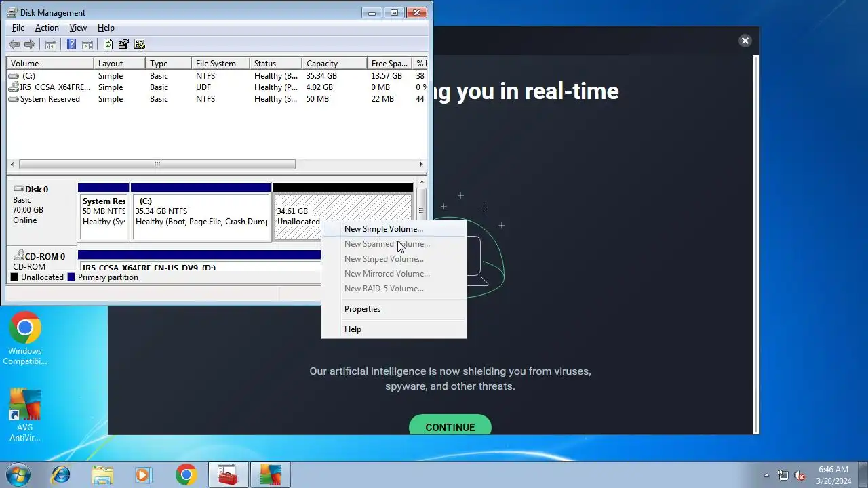Screen dimensions: 868x488
Task: Click the 13.57 GB free space cell
Action: (x=387, y=76)
